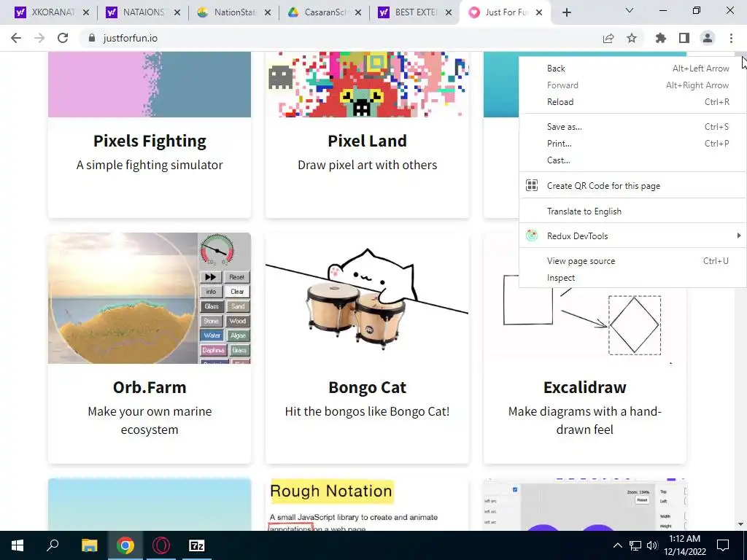Viewport: 747px width, 560px height.
Task: Click 'Make your own marine ecosystem' text
Action: [150, 421]
